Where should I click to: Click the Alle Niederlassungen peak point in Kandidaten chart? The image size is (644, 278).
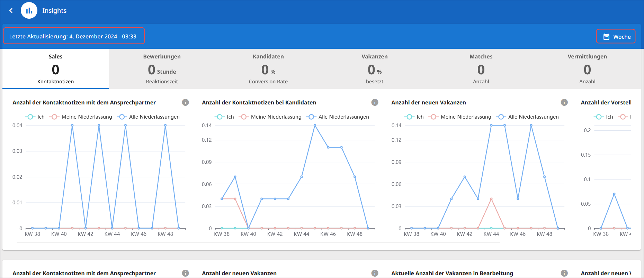(315, 126)
